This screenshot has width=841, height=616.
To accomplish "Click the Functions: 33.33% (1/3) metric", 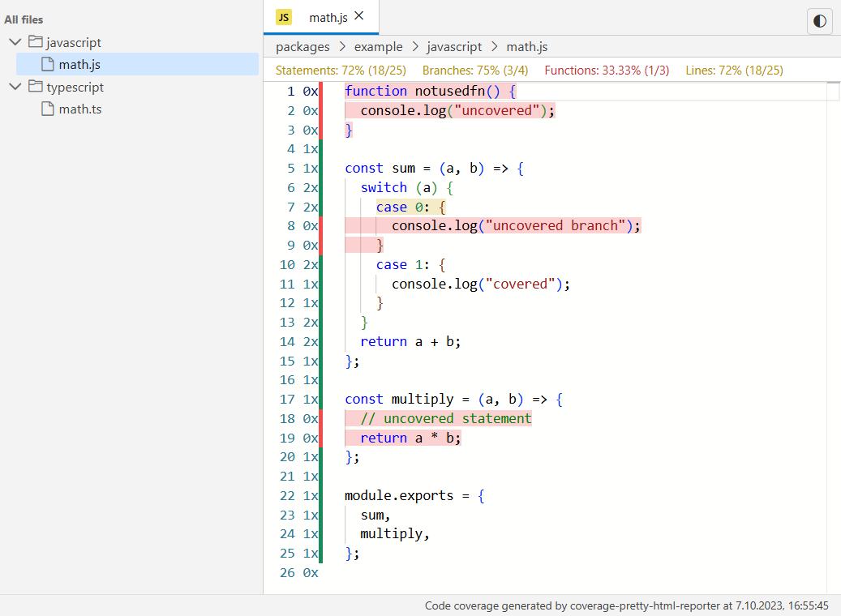I will [x=607, y=71].
